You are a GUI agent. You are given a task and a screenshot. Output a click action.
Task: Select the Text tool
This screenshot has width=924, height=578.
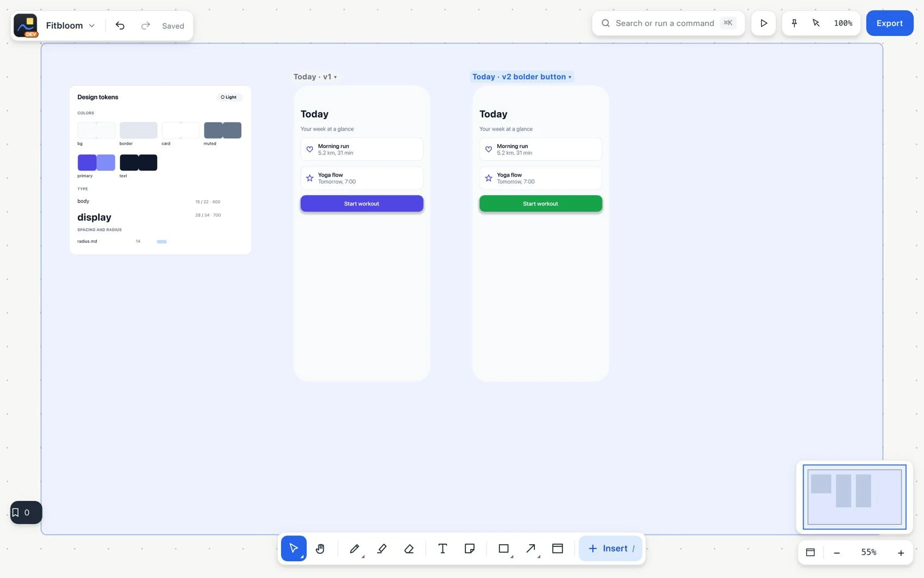point(442,548)
